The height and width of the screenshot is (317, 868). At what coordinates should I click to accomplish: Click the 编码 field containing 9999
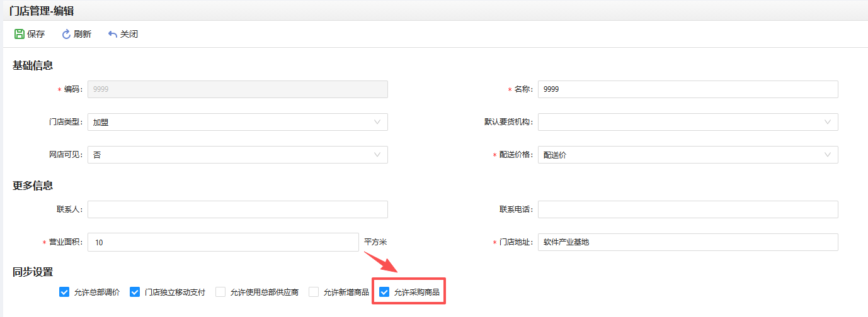(x=237, y=89)
